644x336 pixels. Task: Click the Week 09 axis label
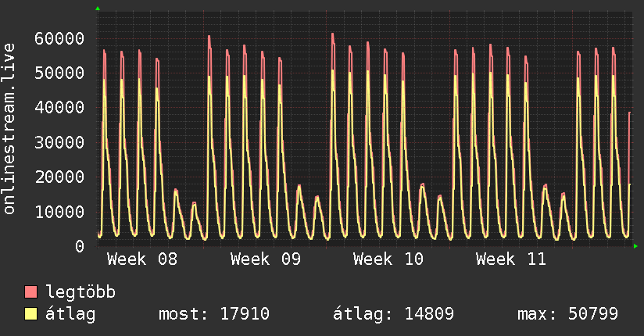point(265,259)
